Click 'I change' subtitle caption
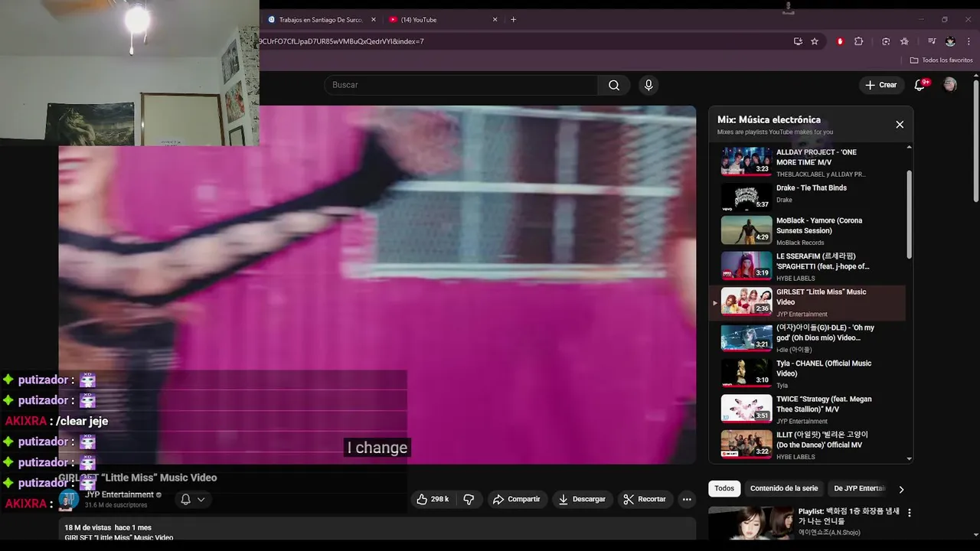The image size is (980, 551). [x=377, y=448]
